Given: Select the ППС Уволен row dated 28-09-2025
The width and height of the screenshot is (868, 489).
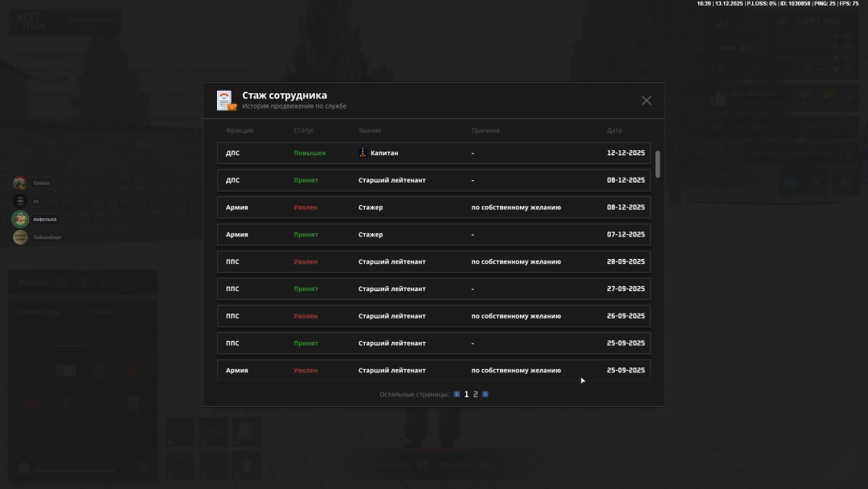Looking at the screenshot, I should click(x=433, y=261).
